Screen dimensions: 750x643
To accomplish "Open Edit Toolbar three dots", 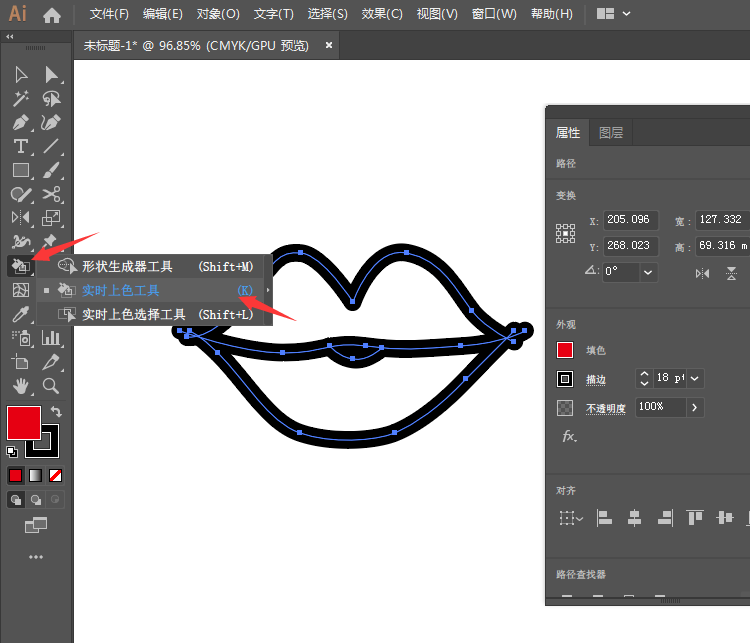I will pos(36,557).
